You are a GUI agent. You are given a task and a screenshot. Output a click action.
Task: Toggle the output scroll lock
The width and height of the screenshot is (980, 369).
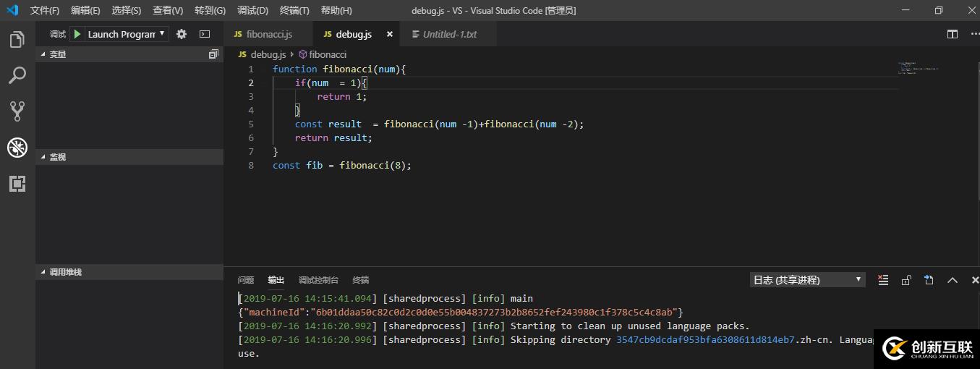906,280
